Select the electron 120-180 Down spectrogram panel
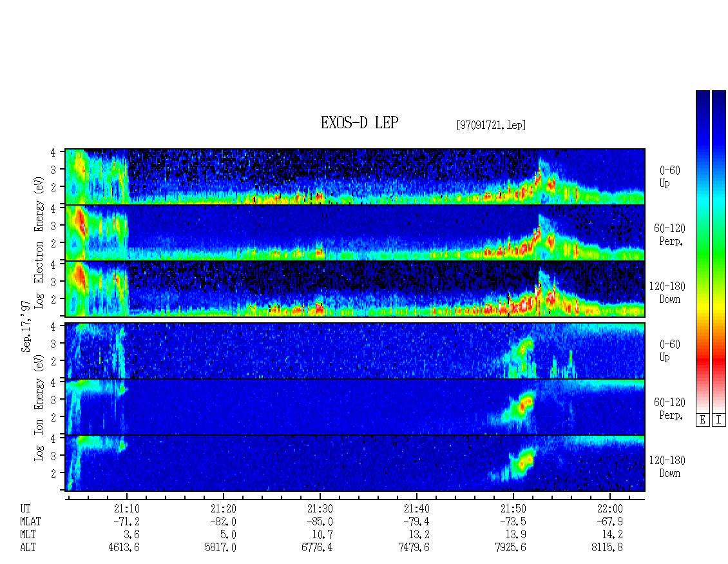Image resolution: width=728 pixels, height=564 pixels. [x=355, y=289]
